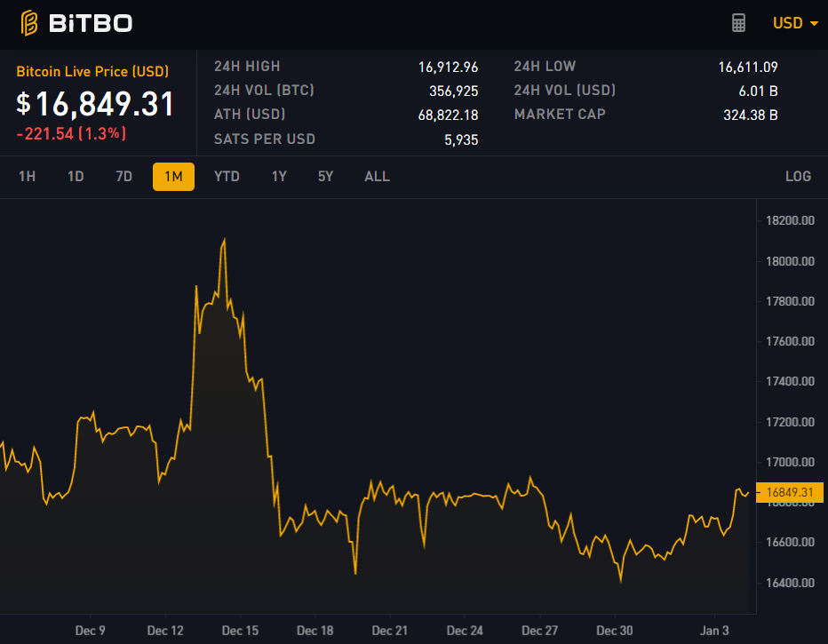Screen dimensions: 828x644
Task: Click the Bitbo logo icon
Action: (x=29, y=23)
